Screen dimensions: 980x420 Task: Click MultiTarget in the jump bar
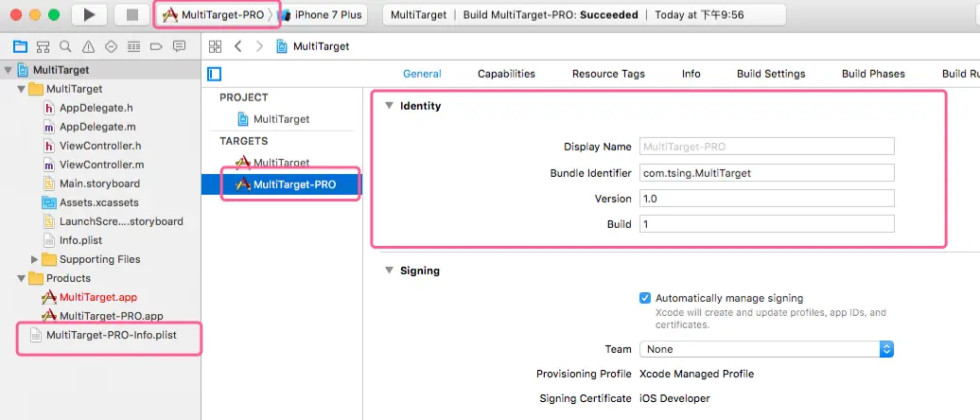[x=313, y=46]
